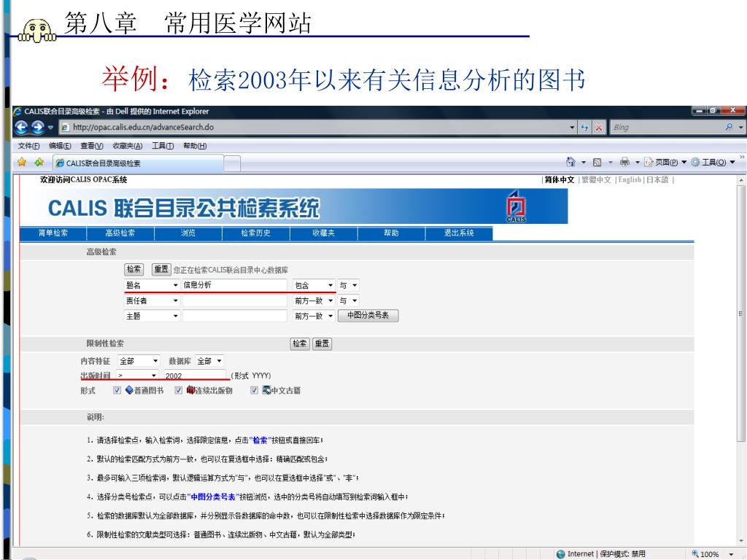Image resolution: width=747 pixels, height=560 pixels.
Task: Click the 出版时间 year input with 2002
Action: click(x=195, y=376)
